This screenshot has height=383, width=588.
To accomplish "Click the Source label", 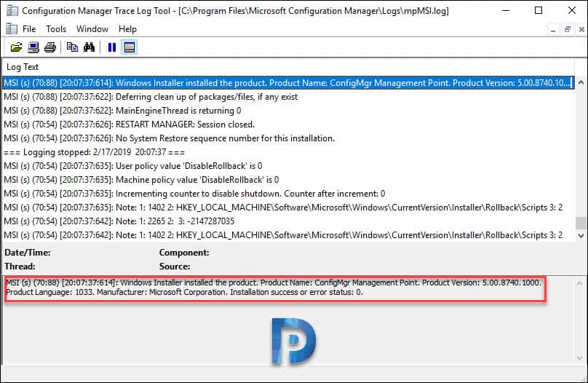I will [x=175, y=266].
